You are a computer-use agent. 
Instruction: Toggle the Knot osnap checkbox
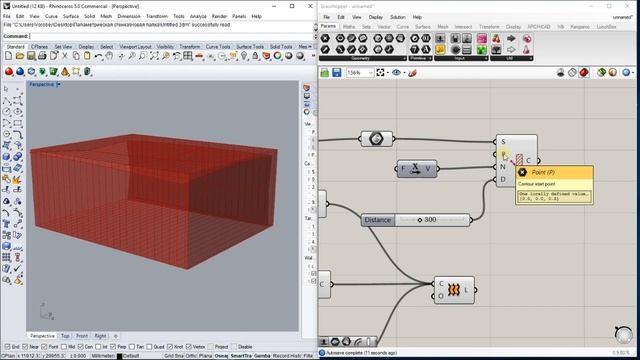170,347
